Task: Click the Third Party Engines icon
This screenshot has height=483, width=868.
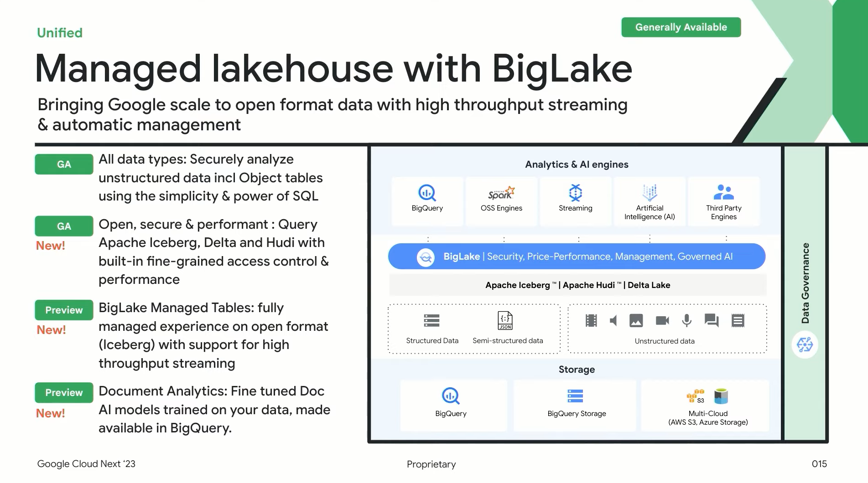Action: tap(724, 193)
